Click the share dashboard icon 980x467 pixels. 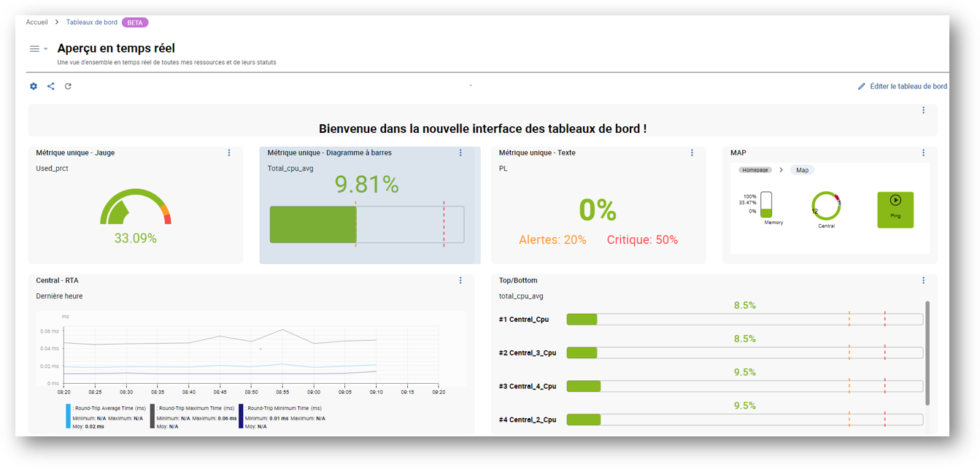(x=51, y=86)
